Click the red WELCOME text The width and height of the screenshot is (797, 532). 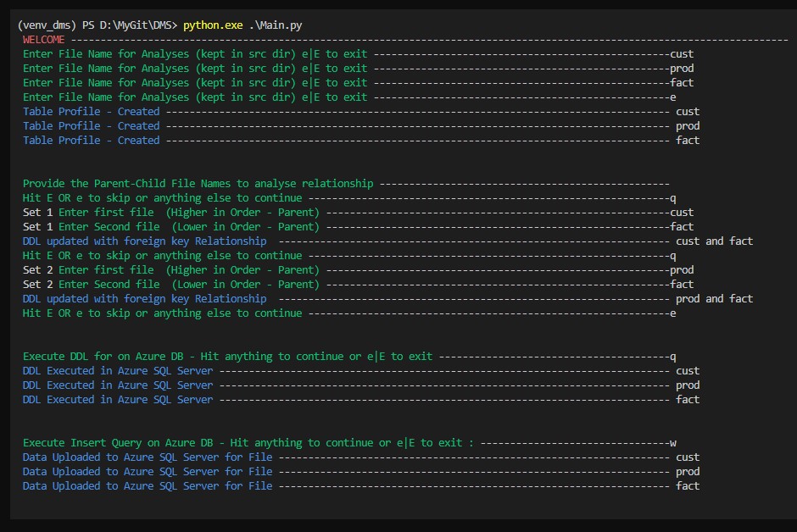point(44,40)
